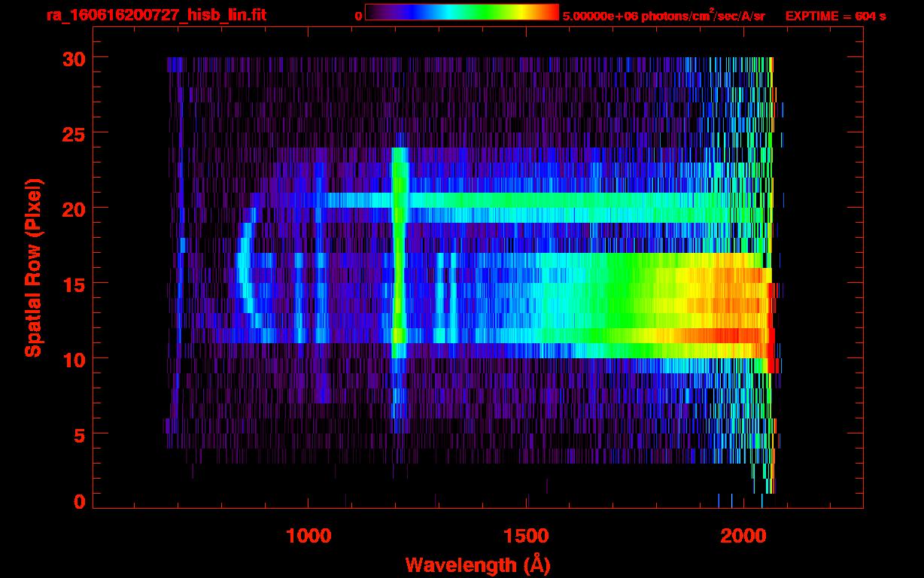
Task: Click the 1000 wavelength tick label
Action: coord(308,536)
